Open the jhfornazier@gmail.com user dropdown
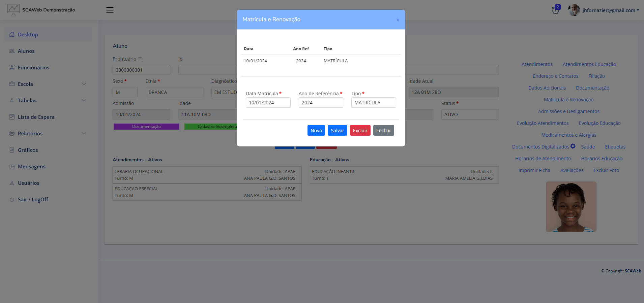The image size is (644, 303). [610, 10]
